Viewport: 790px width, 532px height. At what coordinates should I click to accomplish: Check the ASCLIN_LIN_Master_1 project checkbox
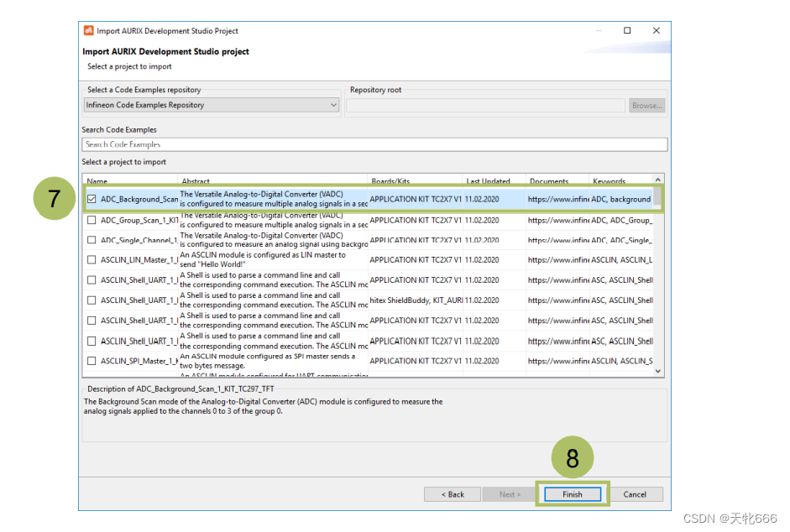[x=92, y=260]
